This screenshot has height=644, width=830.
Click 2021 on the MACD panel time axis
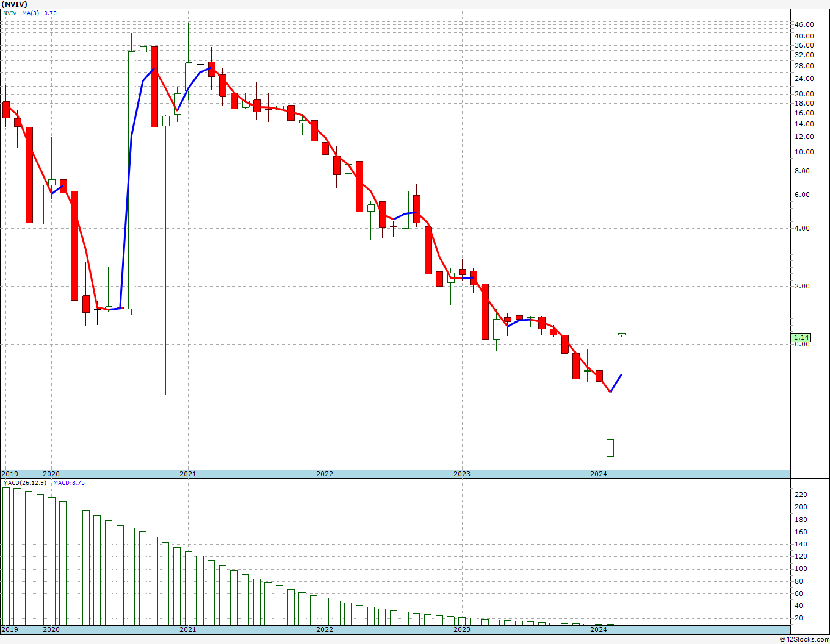point(188,629)
